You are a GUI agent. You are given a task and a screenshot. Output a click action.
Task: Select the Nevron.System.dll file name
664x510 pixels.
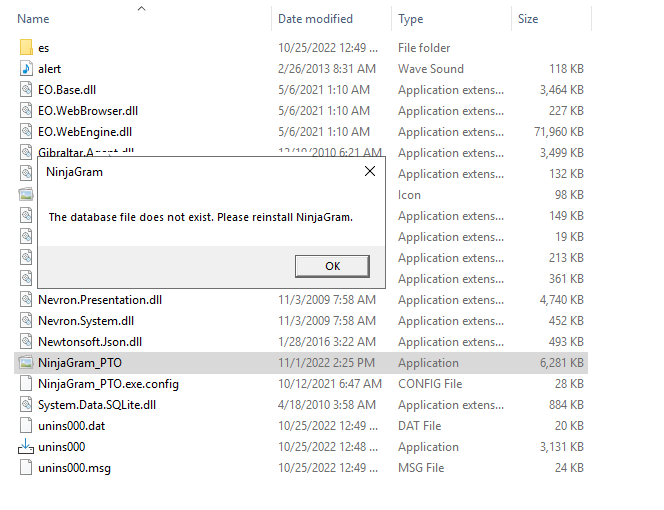pos(86,321)
